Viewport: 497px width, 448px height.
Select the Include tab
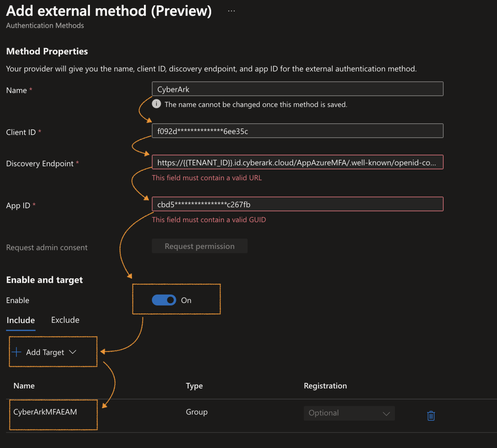[20, 320]
